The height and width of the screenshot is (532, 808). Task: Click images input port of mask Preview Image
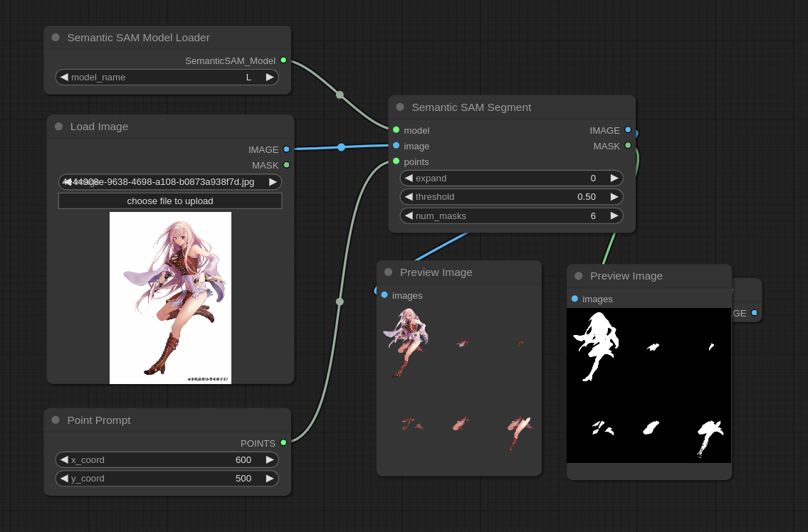tap(574, 299)
